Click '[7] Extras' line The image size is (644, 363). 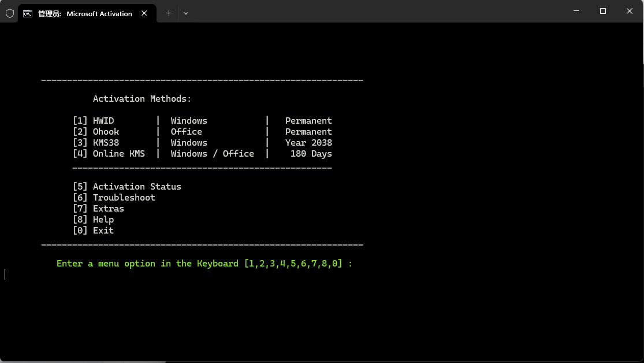(x=98, y=209)
